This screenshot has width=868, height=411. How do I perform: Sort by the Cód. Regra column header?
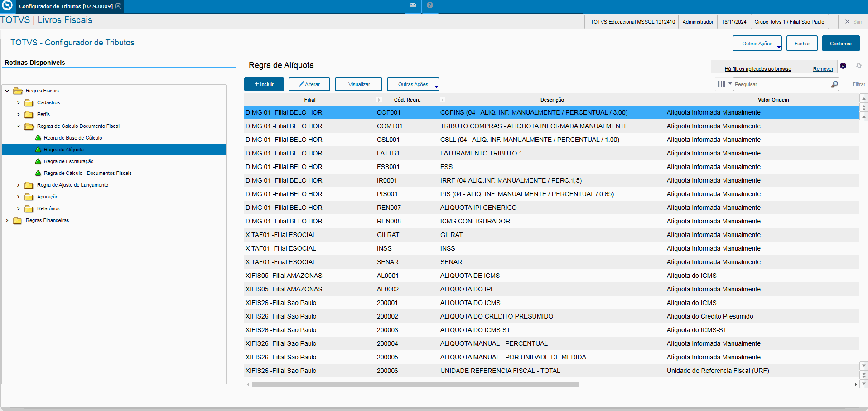coord(407,100)
